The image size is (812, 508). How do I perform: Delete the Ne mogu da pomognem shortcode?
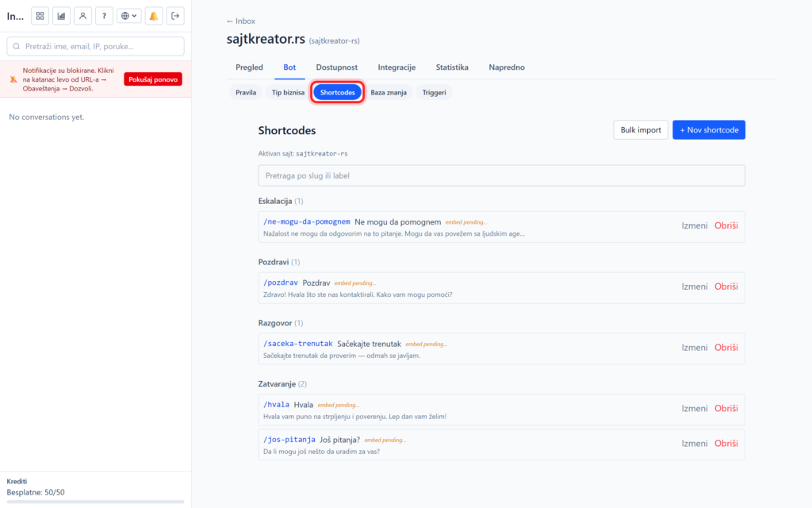(726, 225)
